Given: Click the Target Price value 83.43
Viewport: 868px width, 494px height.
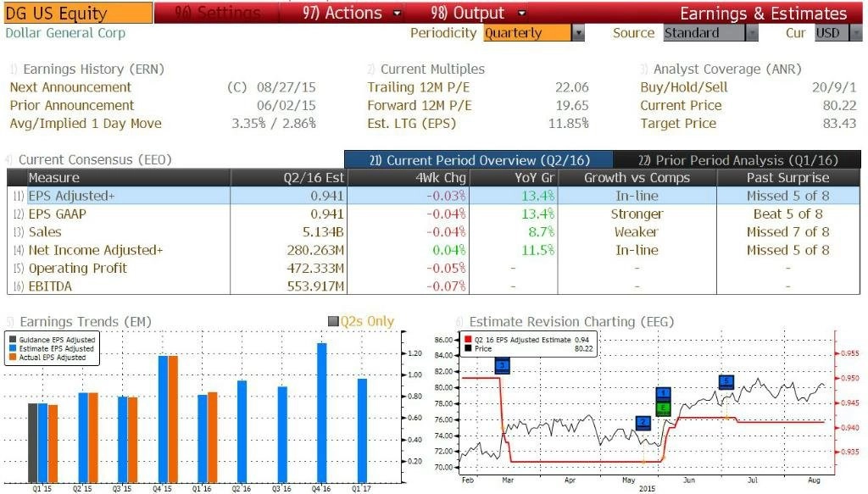Looking at the screenshot, I should coord(839,124).
